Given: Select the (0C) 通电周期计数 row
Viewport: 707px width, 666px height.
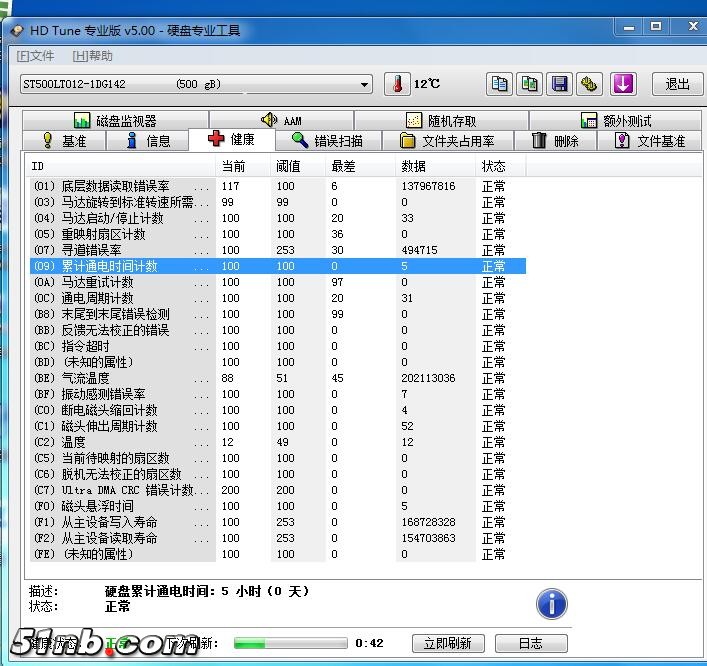Looking at the screenshot, I should pos(278,298).
